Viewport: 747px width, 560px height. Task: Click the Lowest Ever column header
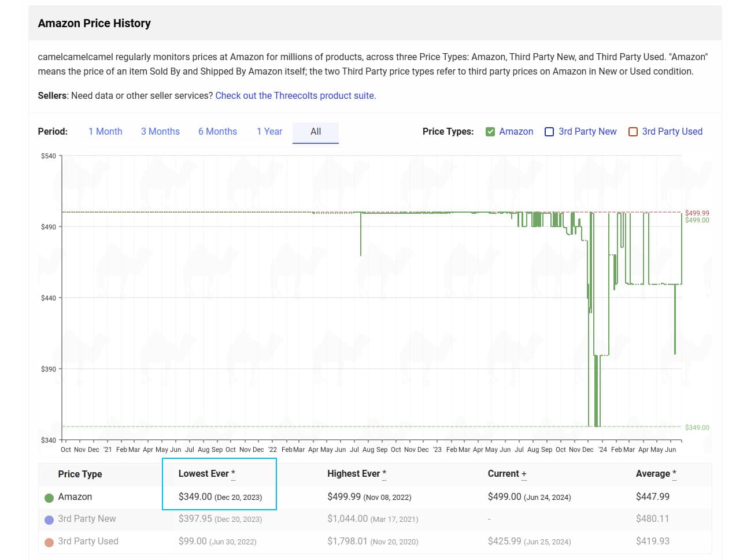[x=206, y=474]
